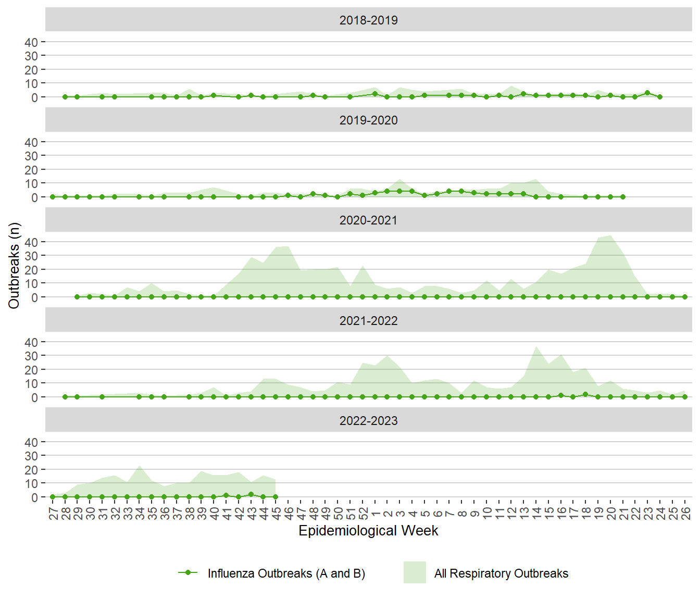Screen dimensions: 700x600
Task: Select the Influenza Outbreaks (A and B) legend label
Action: [x=286, y=573]
